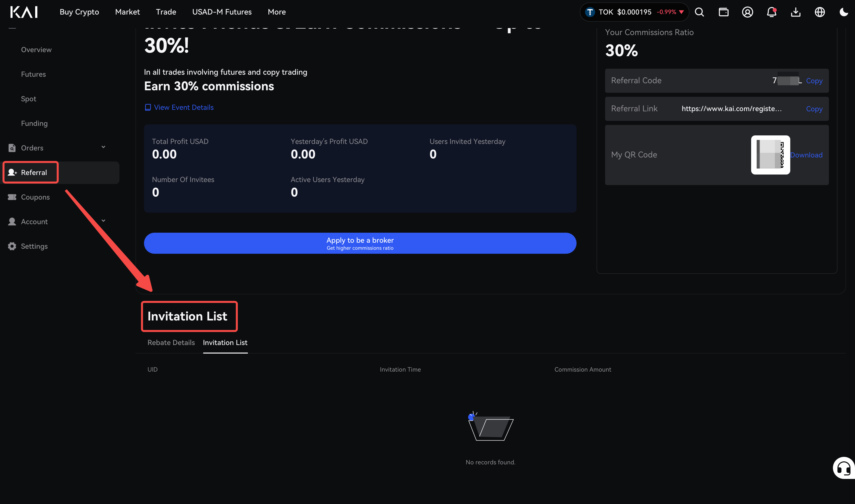Screen dimensions: 855x504
Task: Open the wallet icon in header
Action: tap(723, 12)
